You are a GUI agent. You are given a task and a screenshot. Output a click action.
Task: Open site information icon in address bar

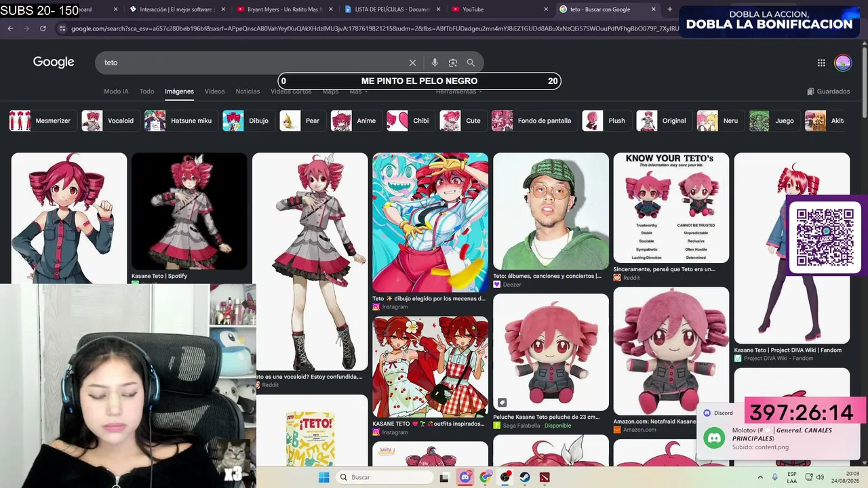coord(62,28)
